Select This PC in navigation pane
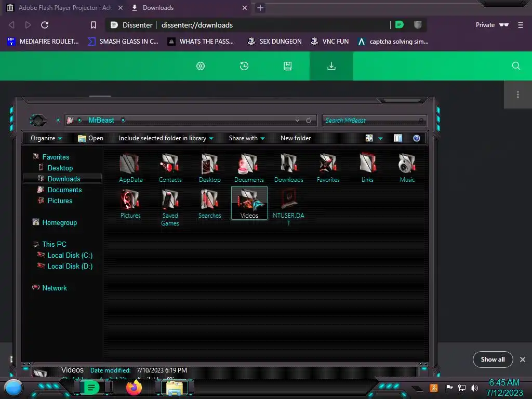 [54, 244]
